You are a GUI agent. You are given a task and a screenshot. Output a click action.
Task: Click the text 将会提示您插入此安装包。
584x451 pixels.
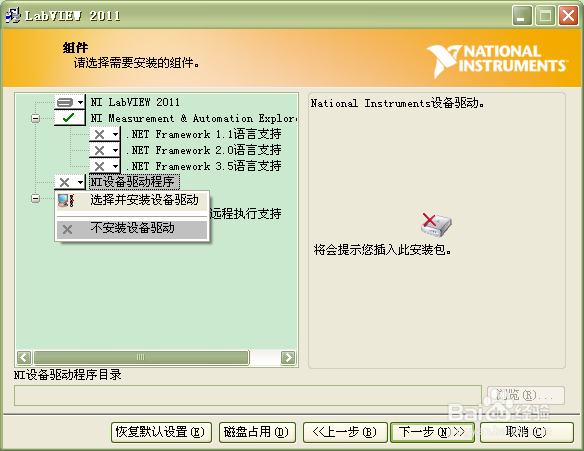coord(383,250)
